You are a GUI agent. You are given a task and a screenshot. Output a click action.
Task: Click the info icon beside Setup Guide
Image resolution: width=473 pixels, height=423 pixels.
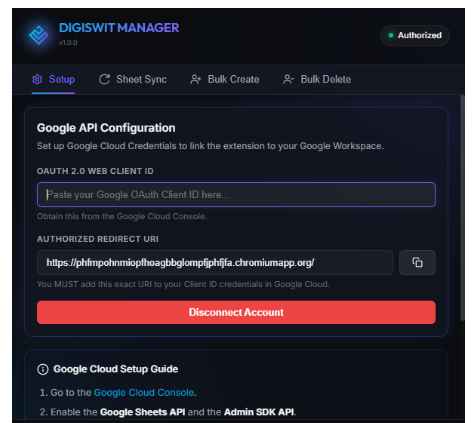pos(43,369)
